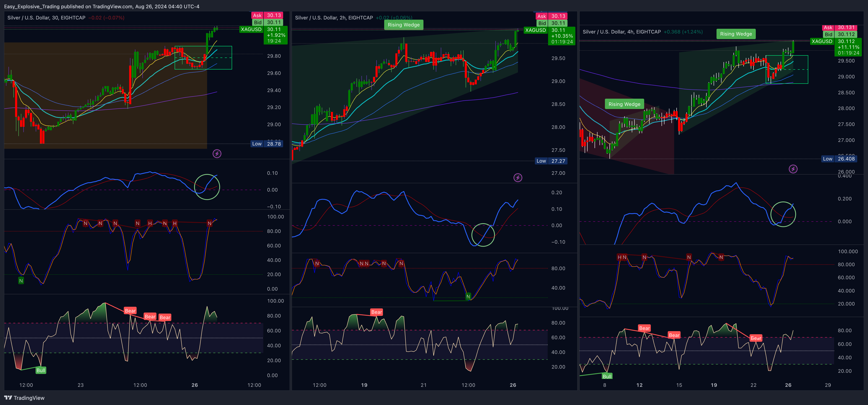This screenshot has height=405, width=868.
Task: Click the green circle on 30-minute MACD pane
Action: point(207,187)
